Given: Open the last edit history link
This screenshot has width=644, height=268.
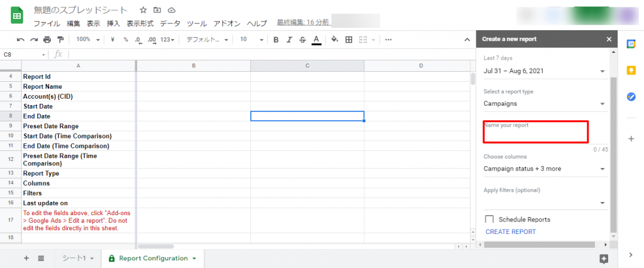Looking at the screenshot, I should click(303, 22).
